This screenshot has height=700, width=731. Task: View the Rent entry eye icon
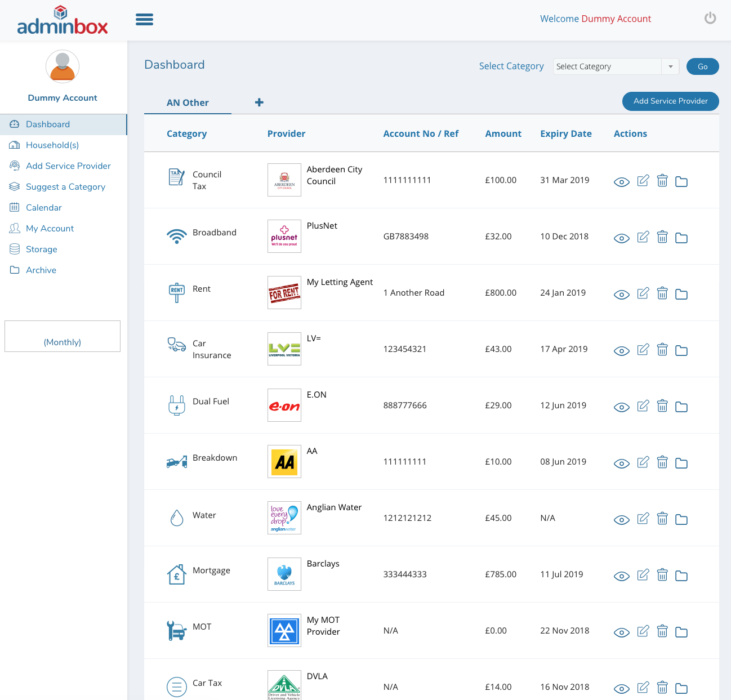pyautogui.click(x=621, y=295)
